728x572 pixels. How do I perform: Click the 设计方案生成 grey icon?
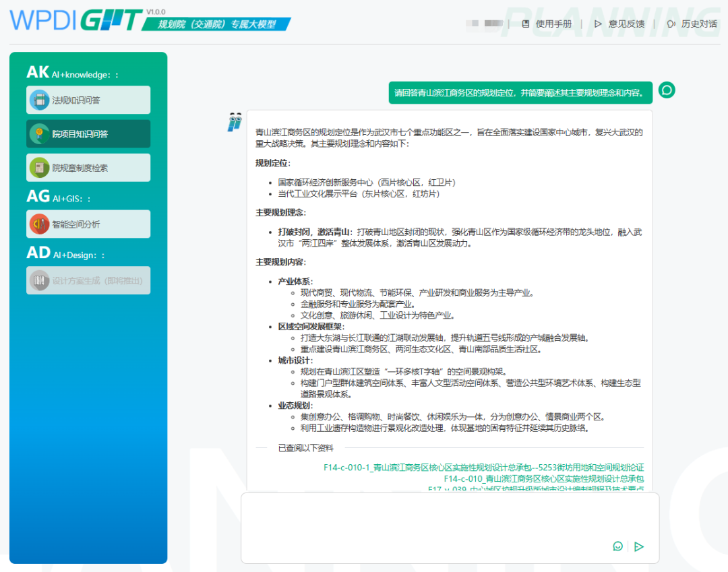click(x=40, y=280)
